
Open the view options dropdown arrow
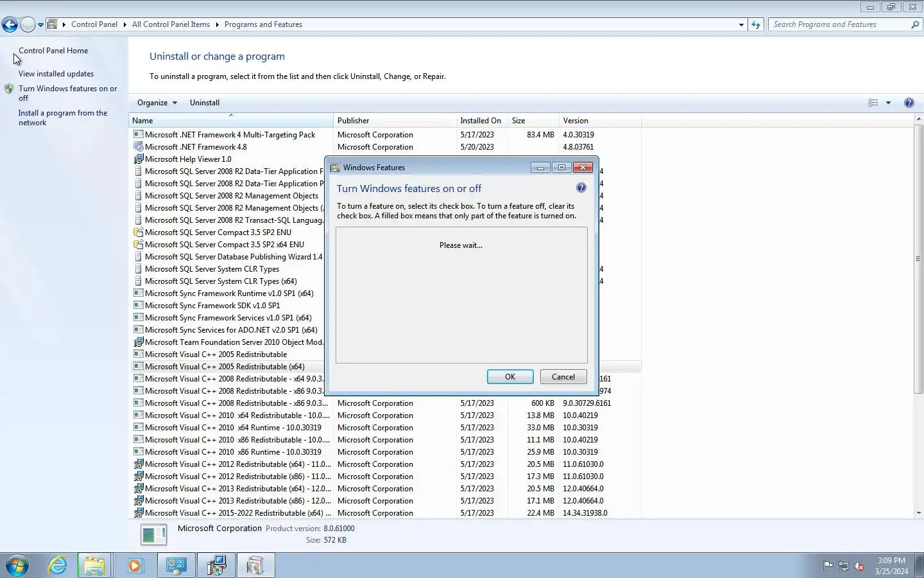888,103
